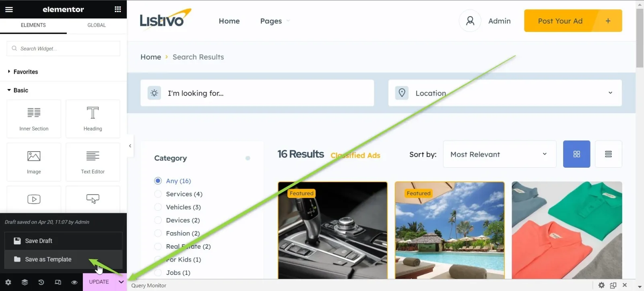
Task: Click the Post Your Ad button
Action: click(573, 21)
